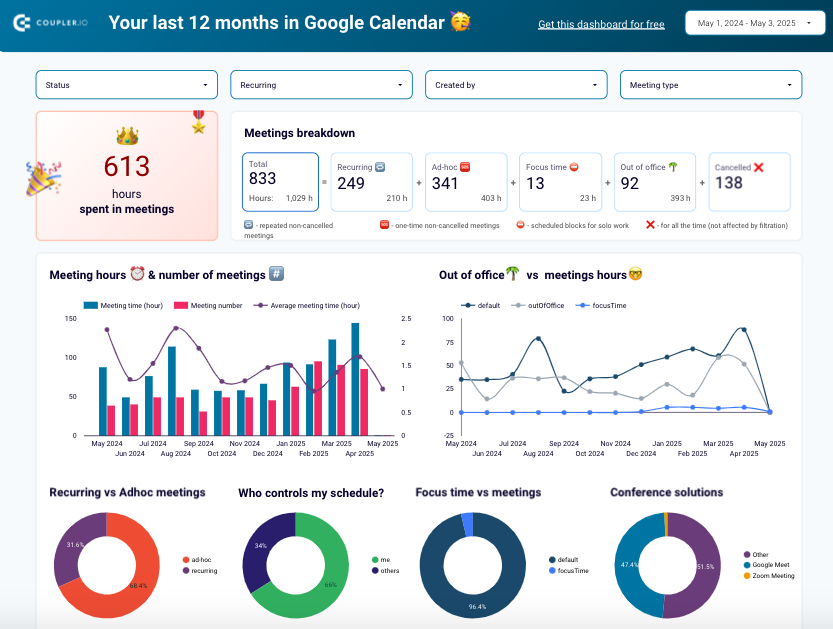833x629 pixels.
Task: Toggle the recurring legend in Recurring vs Adhoc
Action: [x=200, y=571]
